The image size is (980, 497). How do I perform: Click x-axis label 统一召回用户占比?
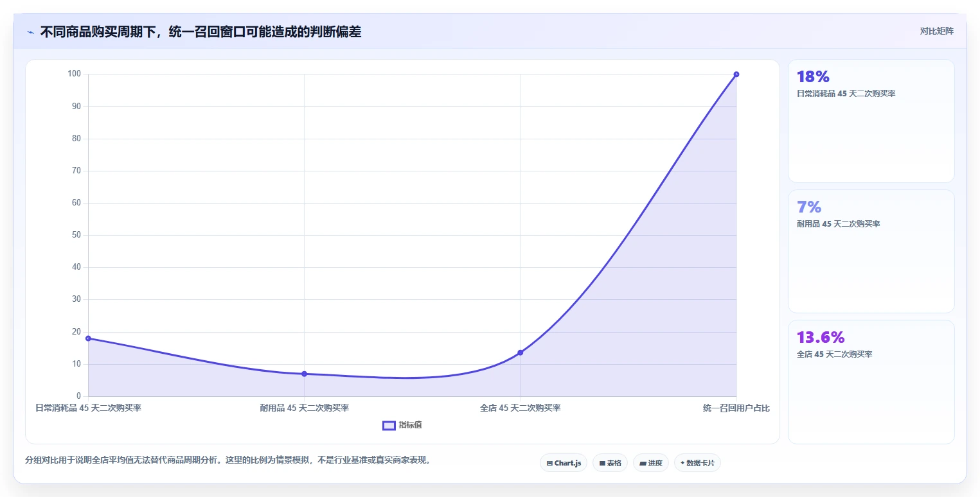coord(736,408)
